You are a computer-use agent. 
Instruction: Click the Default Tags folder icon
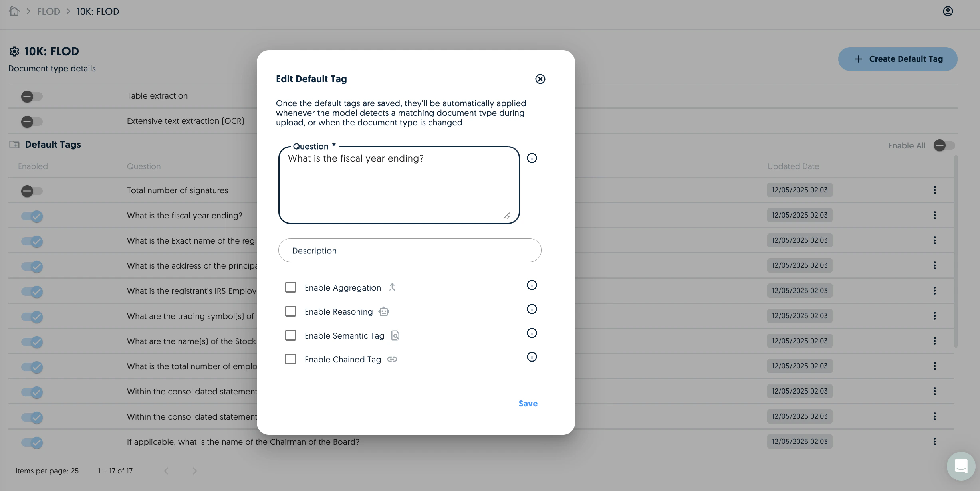(14, 145)
